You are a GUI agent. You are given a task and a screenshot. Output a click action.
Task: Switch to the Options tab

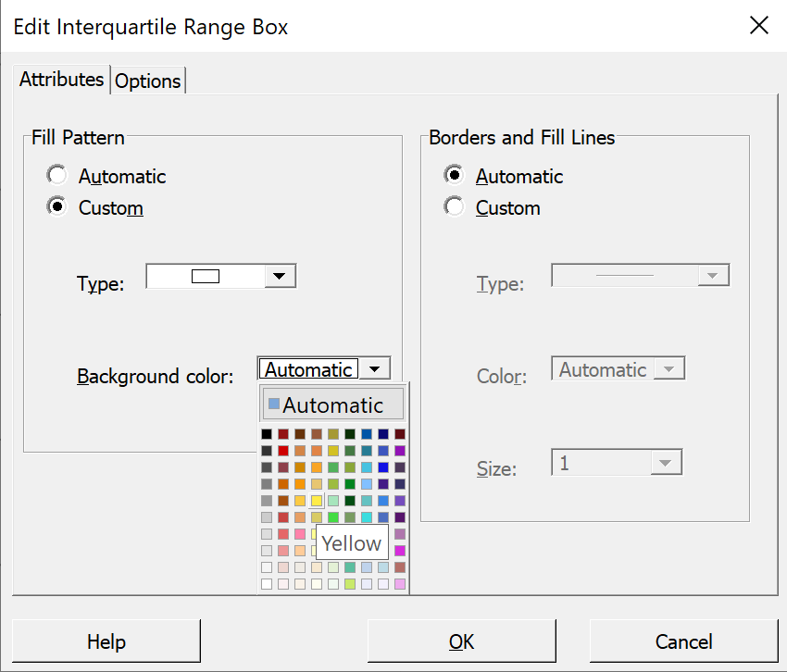pos(147,81)
